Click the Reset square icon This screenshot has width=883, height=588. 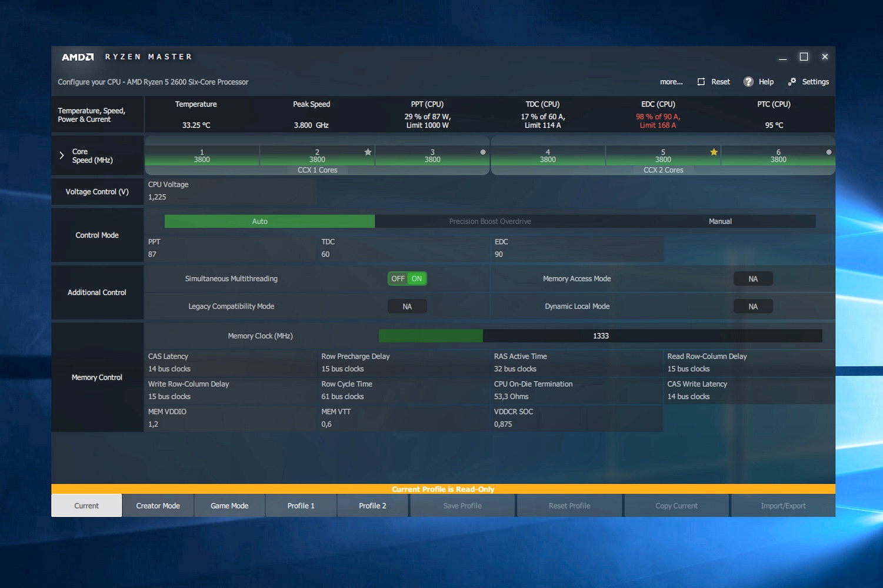(701, 82)
